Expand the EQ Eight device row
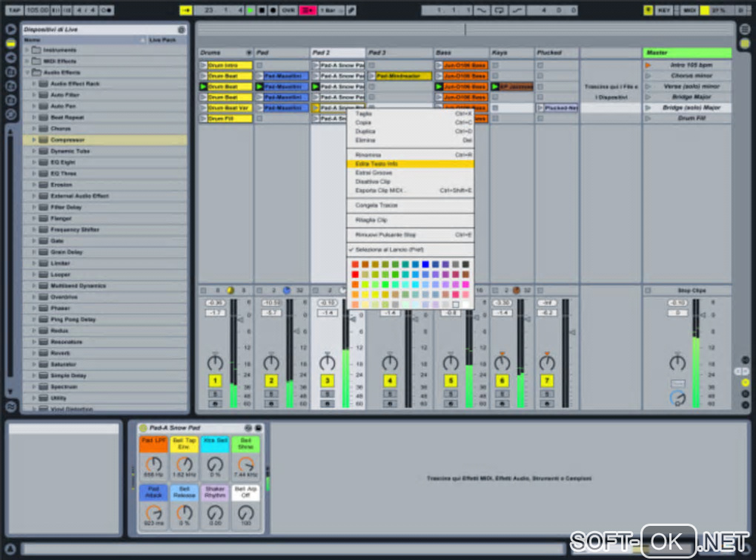756x560 pixels. (x=34, y=162)
